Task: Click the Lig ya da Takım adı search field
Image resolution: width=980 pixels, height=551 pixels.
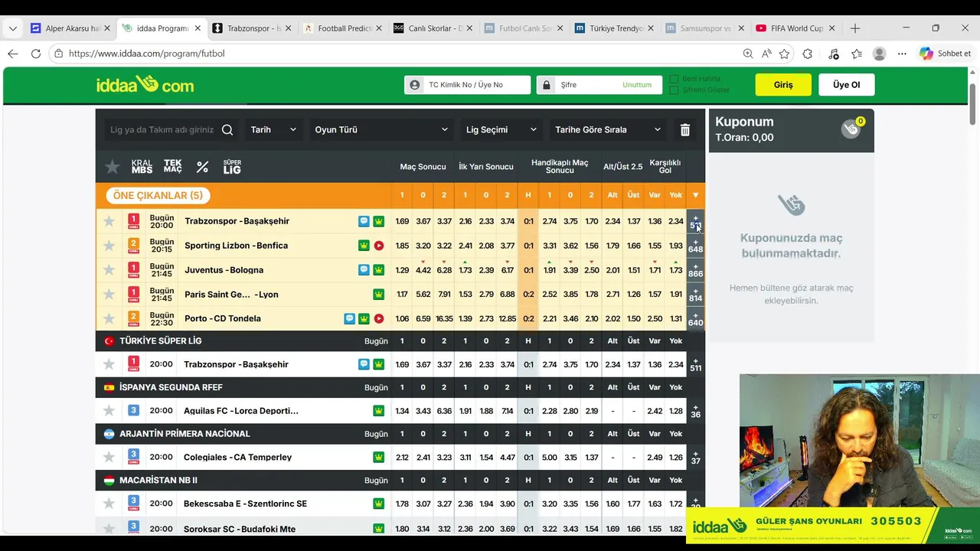Action: (162, 130)
